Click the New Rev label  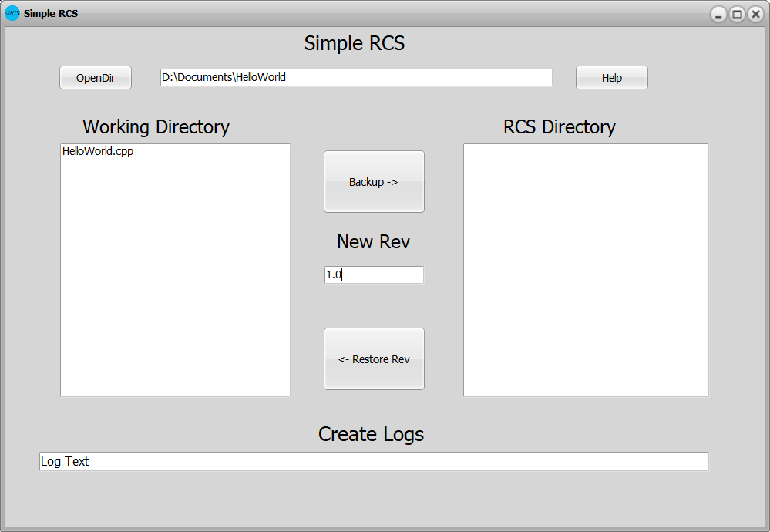click(373, 241)
